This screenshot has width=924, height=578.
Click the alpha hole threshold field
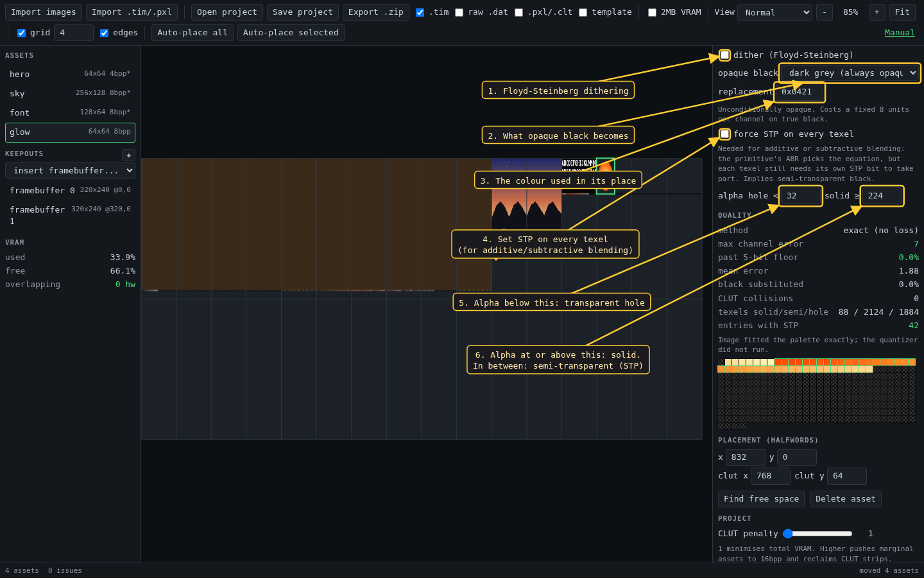coord(801,196)
